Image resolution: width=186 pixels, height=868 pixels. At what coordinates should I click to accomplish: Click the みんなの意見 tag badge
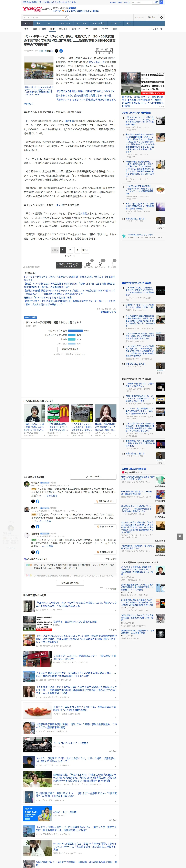pyautogui.click(x=30, y=317)
